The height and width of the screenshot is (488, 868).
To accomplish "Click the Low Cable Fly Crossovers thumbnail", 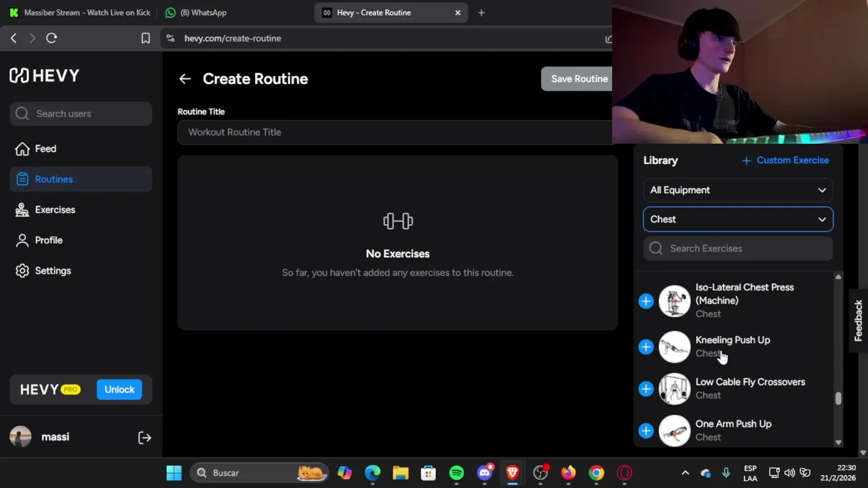I will [x=675, y=389].
